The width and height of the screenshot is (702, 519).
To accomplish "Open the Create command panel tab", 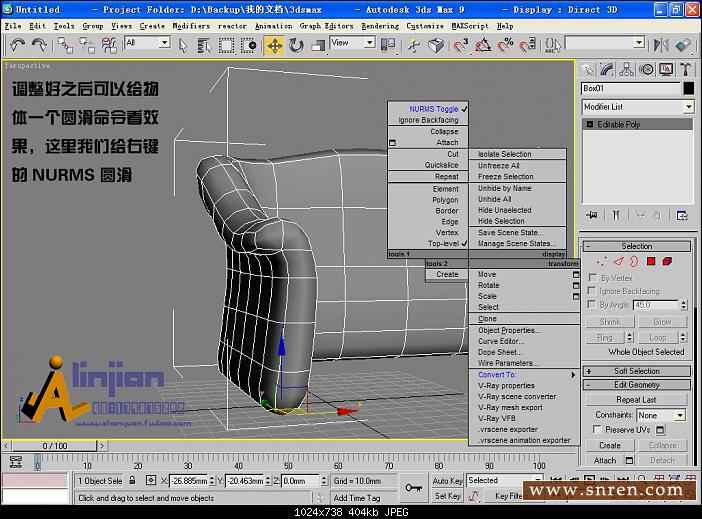I will (587, 69).
